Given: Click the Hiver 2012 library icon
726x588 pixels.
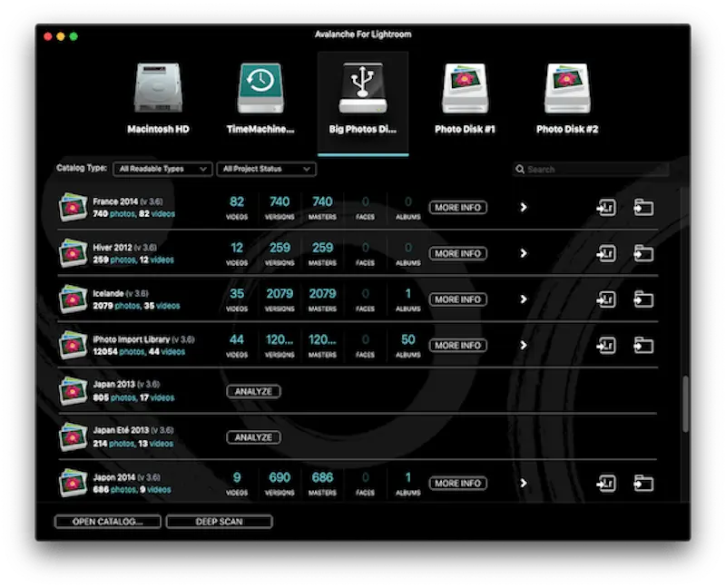Looking at the screenshot, I should pos(73,253).
